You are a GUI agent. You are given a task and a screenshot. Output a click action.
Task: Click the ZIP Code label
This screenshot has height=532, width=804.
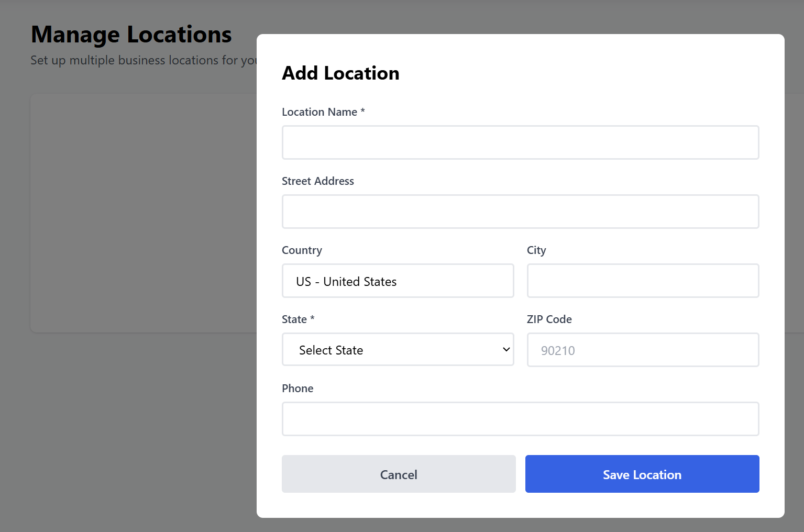point(549,319)
